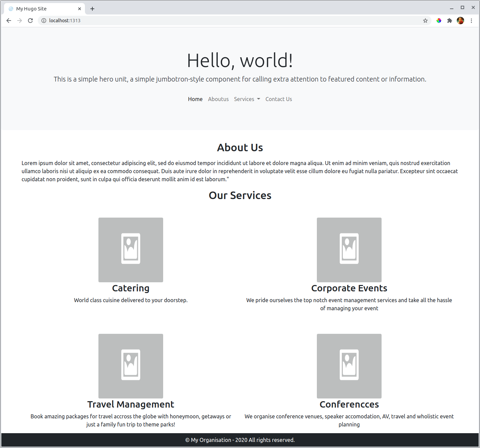This screenshot has width=480, height=448.
Task: Open the browser extensions puzzle icon
Action: [x=449, y=21]
